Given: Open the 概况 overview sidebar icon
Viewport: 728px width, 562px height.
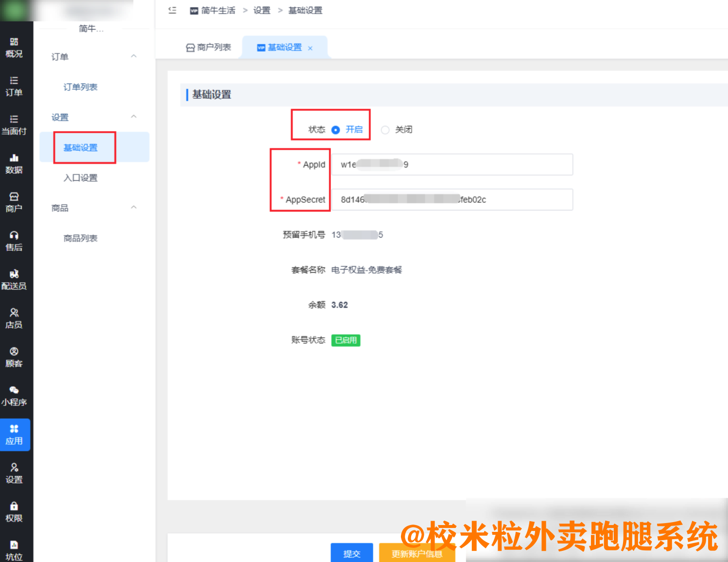Looking at the screenshot, I should 15,47.
